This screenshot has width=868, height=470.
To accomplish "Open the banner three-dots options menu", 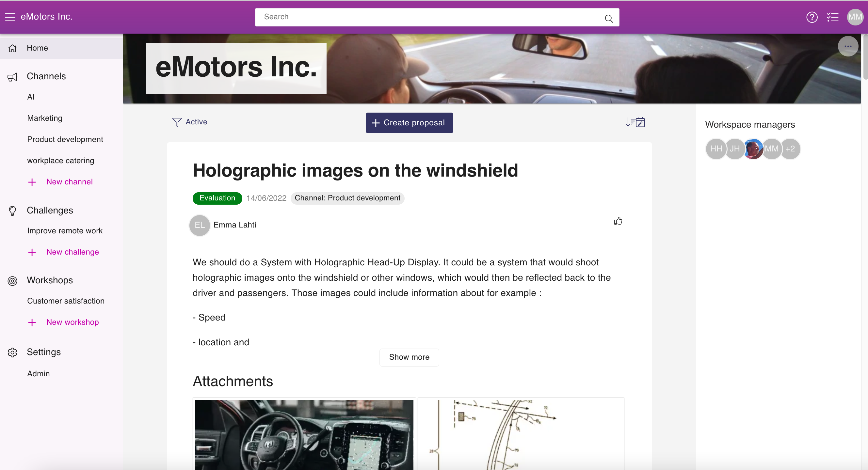I will tap(848, 46).
